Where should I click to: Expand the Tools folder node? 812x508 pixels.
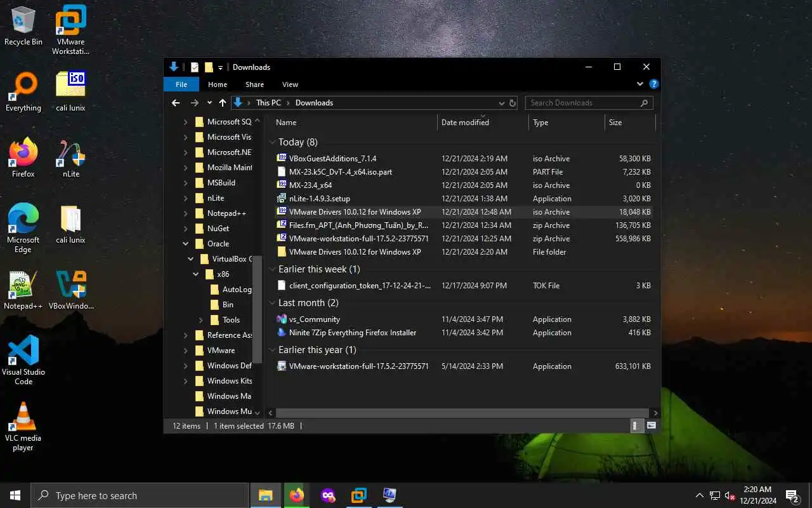(201, 320)
